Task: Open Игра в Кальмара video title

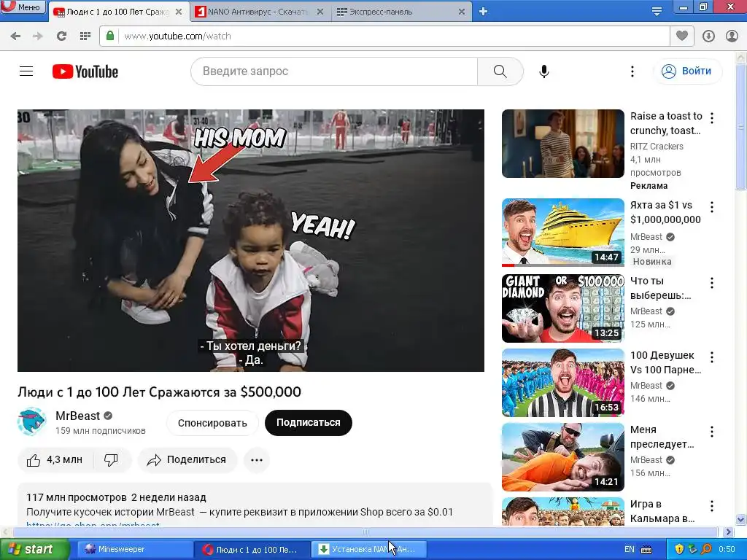Action: click(x=662, y=511)
